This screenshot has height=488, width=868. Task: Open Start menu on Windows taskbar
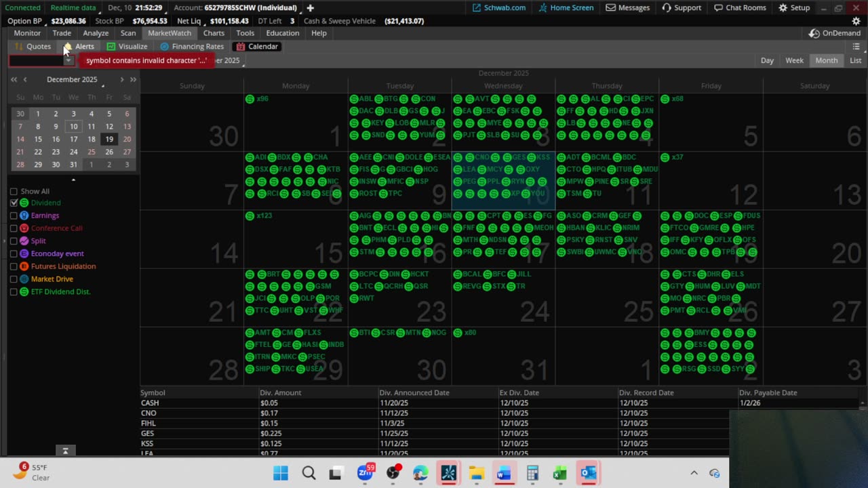tap(280, 473)
